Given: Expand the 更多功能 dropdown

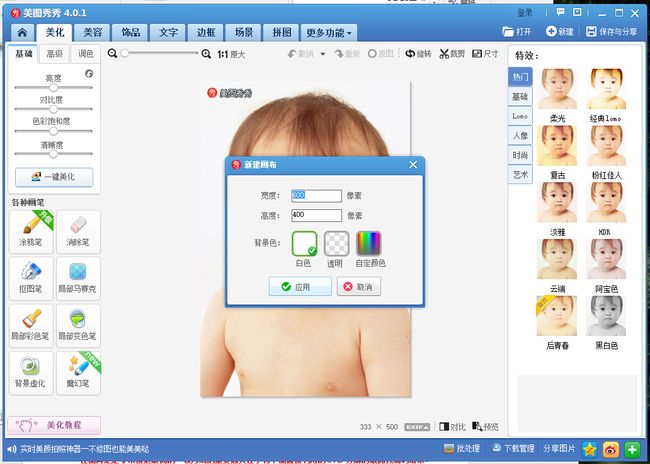Looking at the screenshot, I should 329,33.
